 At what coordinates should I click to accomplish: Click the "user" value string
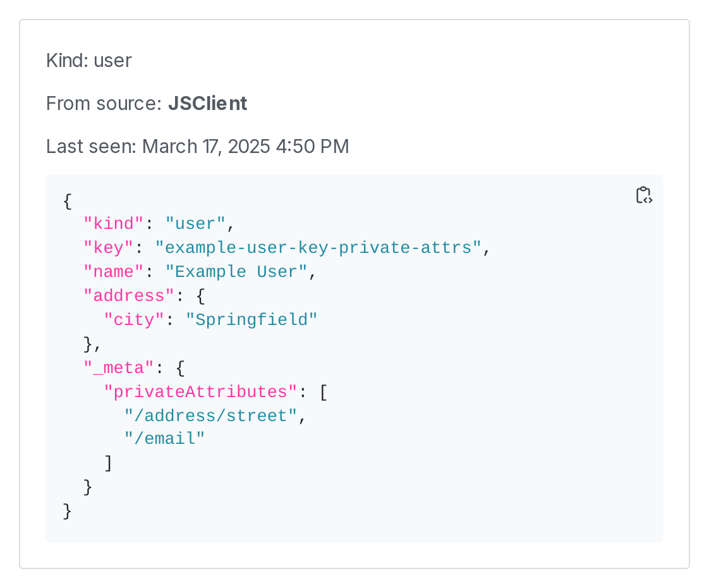coord(195,223)
